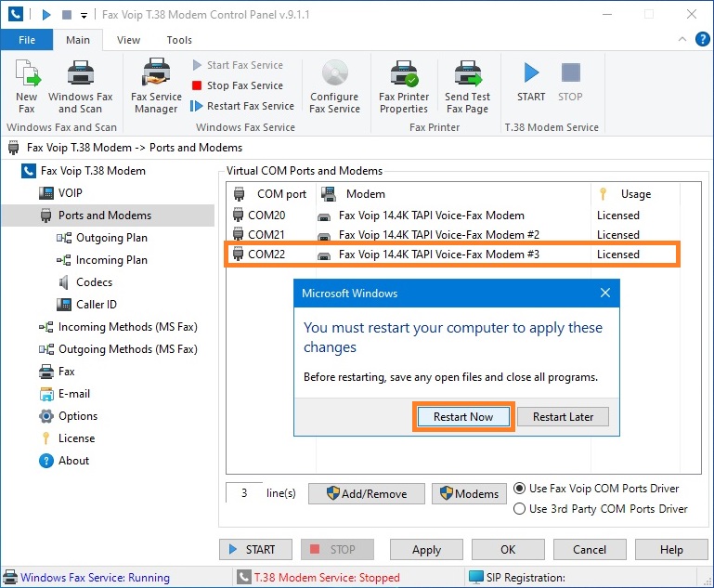714x588 pixels.
Task: Click the quick access stop icon in title bar
Action: (x=67, y=15)
